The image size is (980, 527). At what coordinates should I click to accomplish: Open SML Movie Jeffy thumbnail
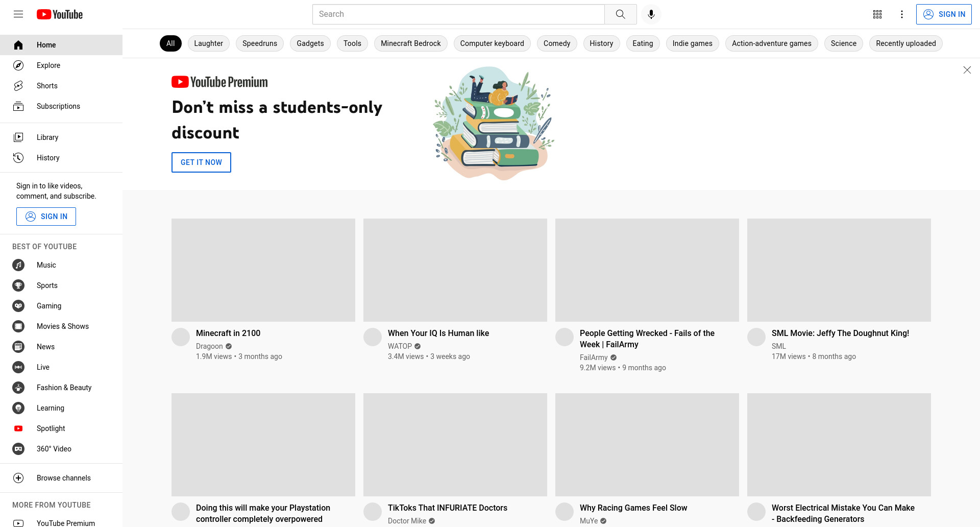tap(839, 270)
